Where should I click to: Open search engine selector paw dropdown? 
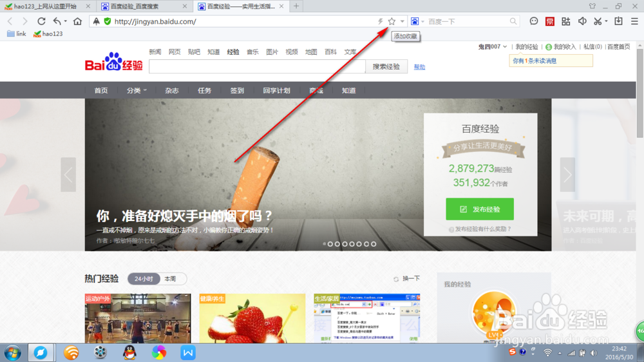pos(417,21)
